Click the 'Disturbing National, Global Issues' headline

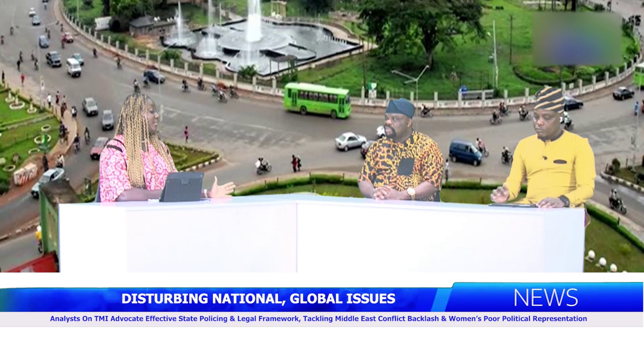point(258,299)
